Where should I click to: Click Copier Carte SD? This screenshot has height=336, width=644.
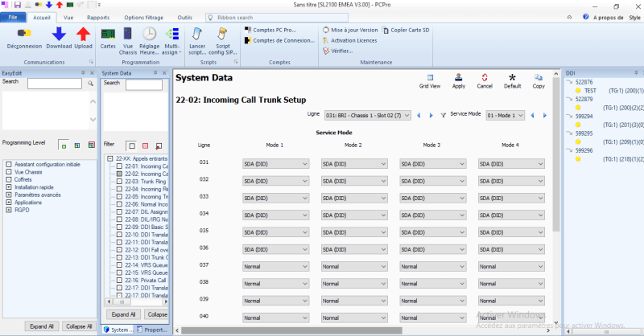[x=406, y=30]
